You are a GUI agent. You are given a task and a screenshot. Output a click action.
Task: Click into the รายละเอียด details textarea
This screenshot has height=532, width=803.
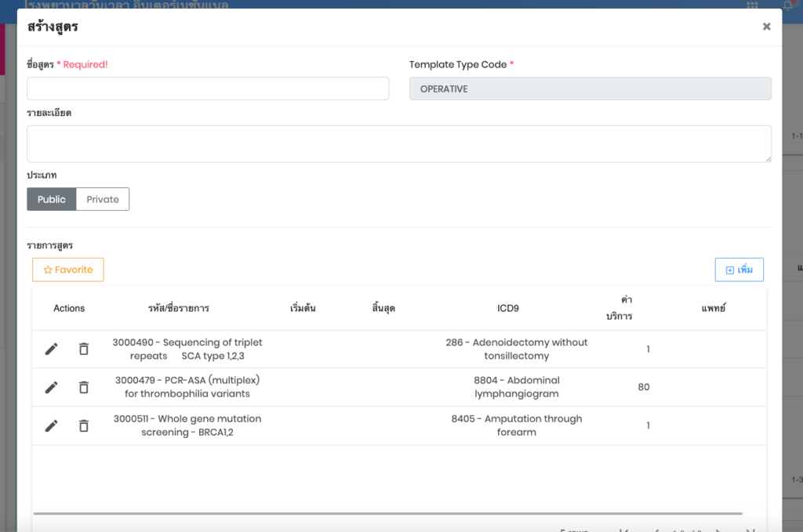click(x=398, y=144)
